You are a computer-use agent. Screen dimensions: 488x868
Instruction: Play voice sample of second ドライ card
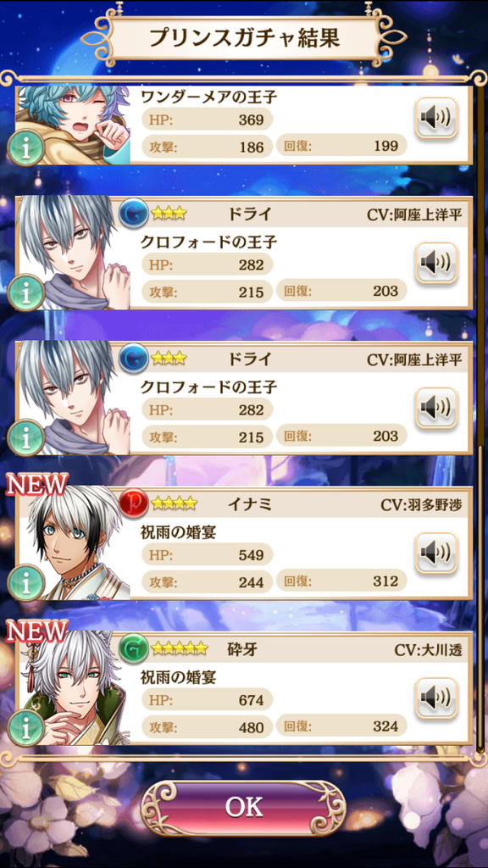coord(436,408)
